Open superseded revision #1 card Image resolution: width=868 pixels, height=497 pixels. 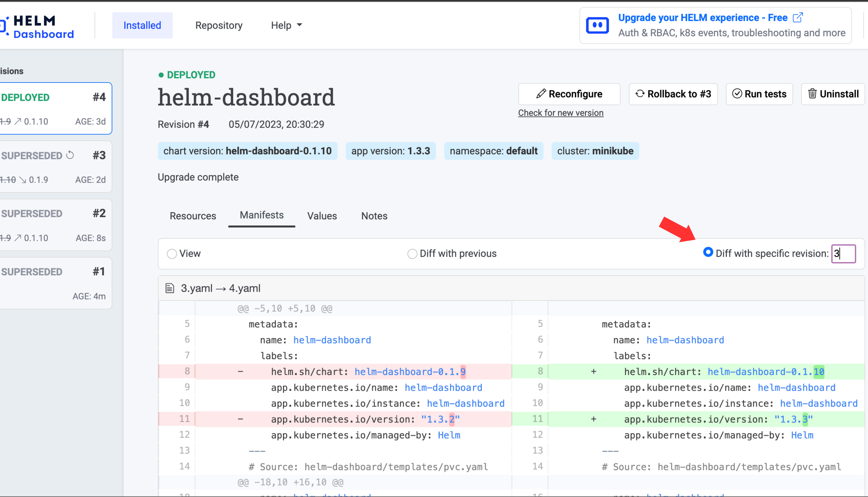[55, 283]
